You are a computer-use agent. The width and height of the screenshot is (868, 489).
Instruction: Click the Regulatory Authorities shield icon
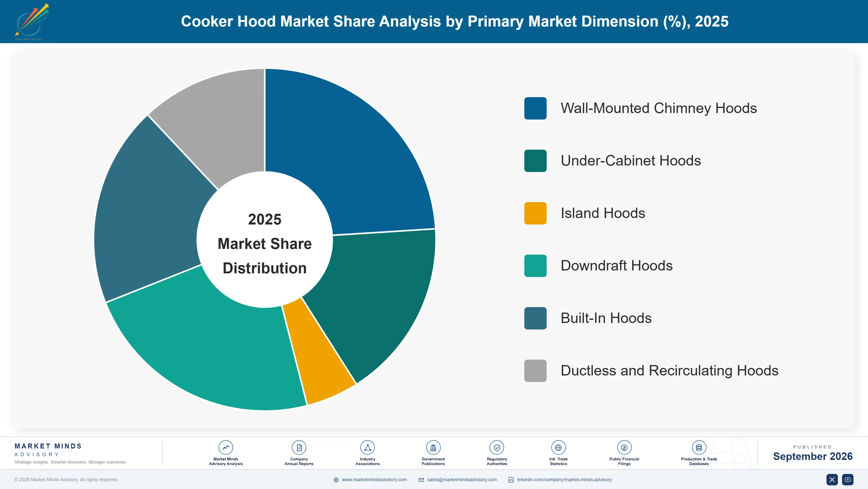pyautogui.click(x=497, y=447)
